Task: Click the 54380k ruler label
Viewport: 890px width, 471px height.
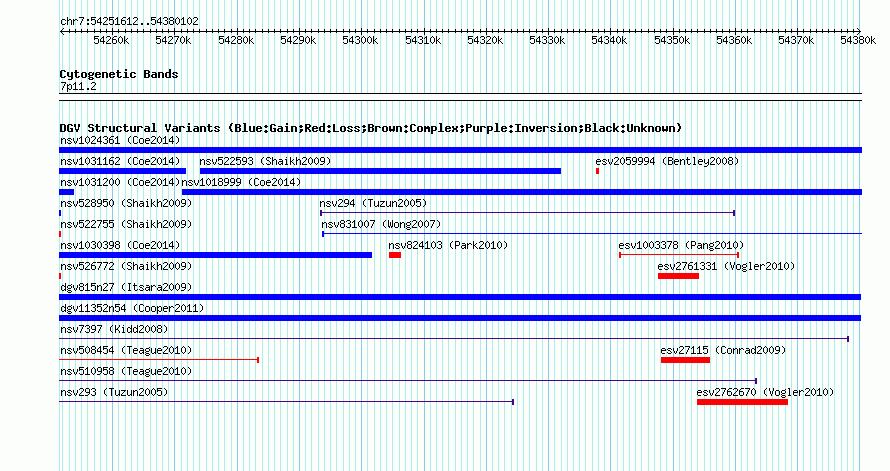Action: tap(858, 40)
